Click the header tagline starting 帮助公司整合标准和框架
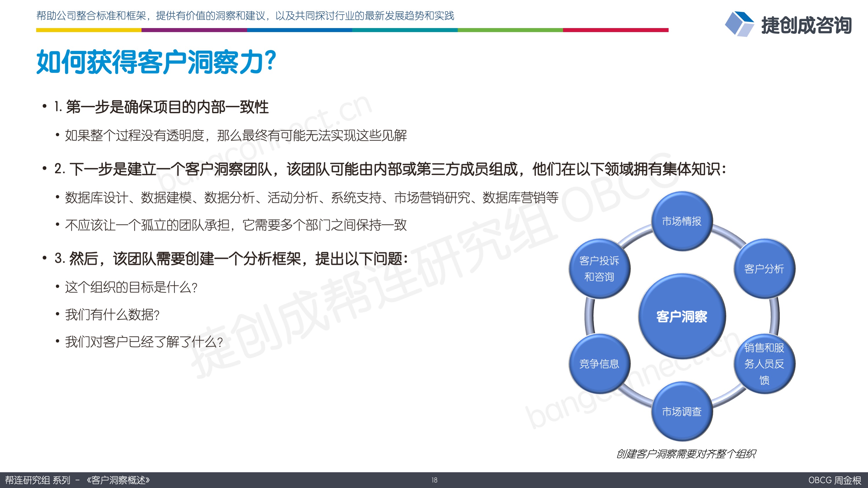Viewport: 868px width, 488px height. click(x=245, y=16)
